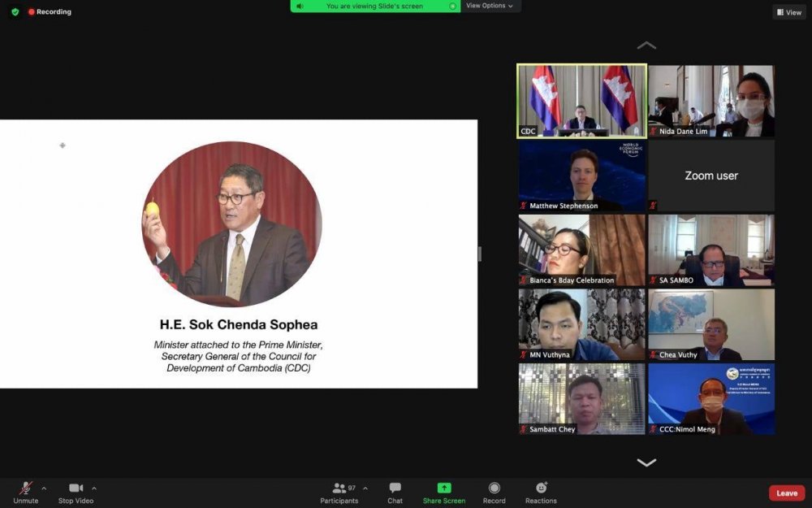Leave the meeting
This screenshot has height=508, width=812.
[x=786, y=493]
